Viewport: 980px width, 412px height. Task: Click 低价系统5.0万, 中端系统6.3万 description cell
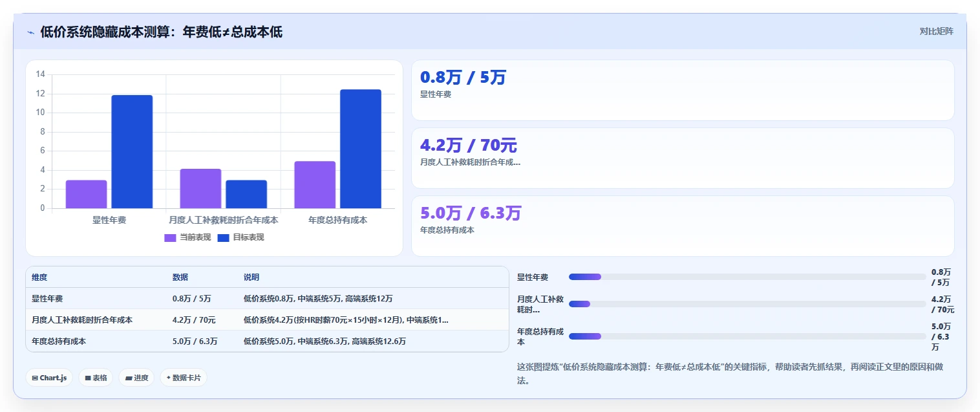(325, 341)
